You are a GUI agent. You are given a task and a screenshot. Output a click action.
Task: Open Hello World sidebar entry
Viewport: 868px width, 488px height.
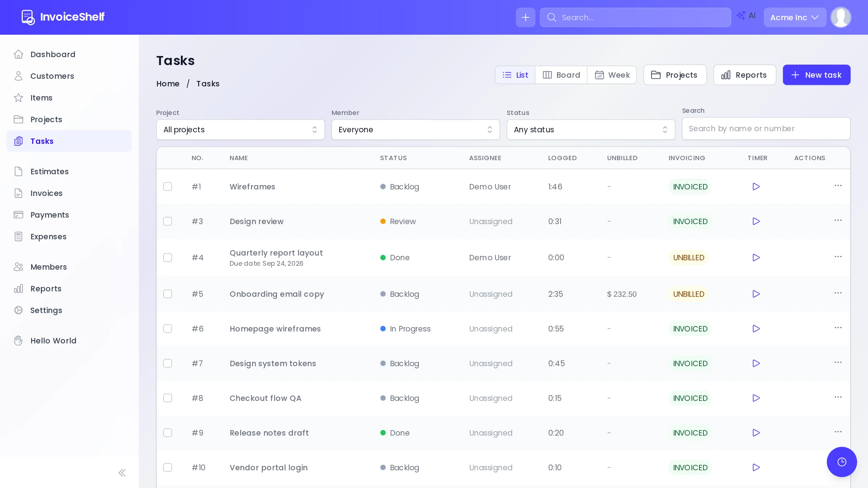tap(69, 341)
